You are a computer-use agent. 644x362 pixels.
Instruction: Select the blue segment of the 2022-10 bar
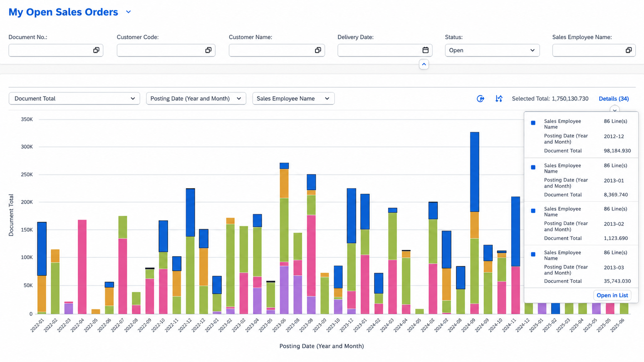(x=163, y=236)
